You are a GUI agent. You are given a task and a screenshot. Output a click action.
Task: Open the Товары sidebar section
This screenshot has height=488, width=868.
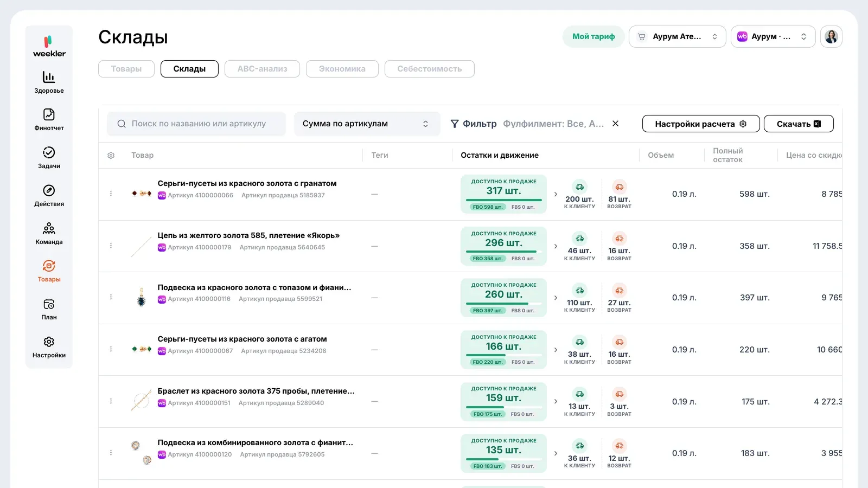49,271
